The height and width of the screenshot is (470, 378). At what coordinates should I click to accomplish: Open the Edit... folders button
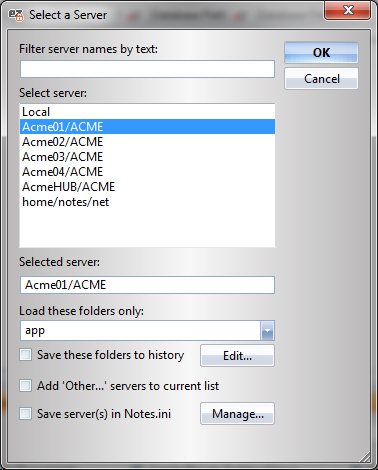click(237, 356)
